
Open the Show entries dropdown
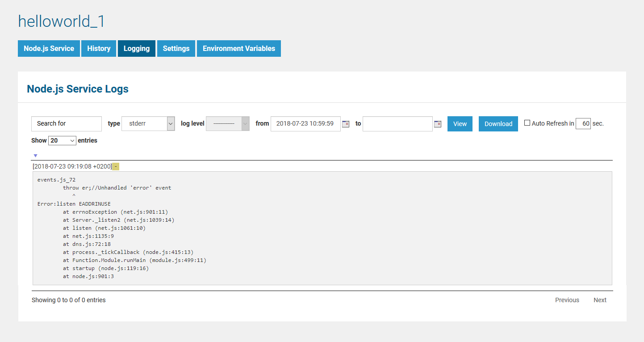click(62, 140)
